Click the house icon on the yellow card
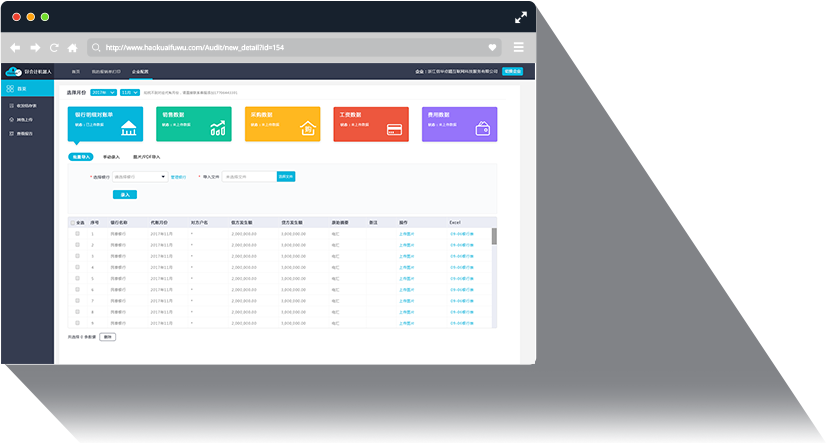The width and height of the screenshot is (826, 443). coord(308,128)
